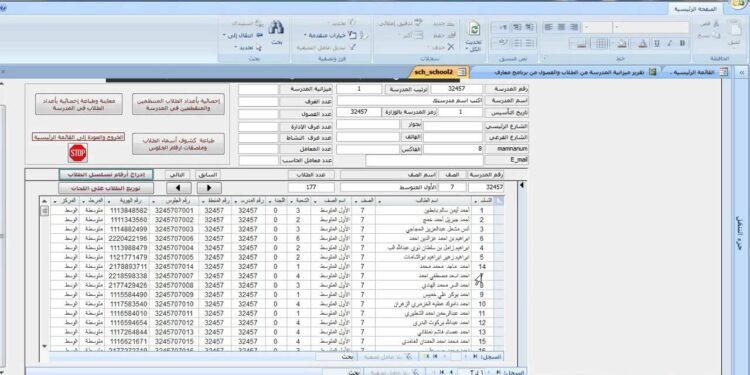Open the student name column filter dropdown

coord(380,201)
